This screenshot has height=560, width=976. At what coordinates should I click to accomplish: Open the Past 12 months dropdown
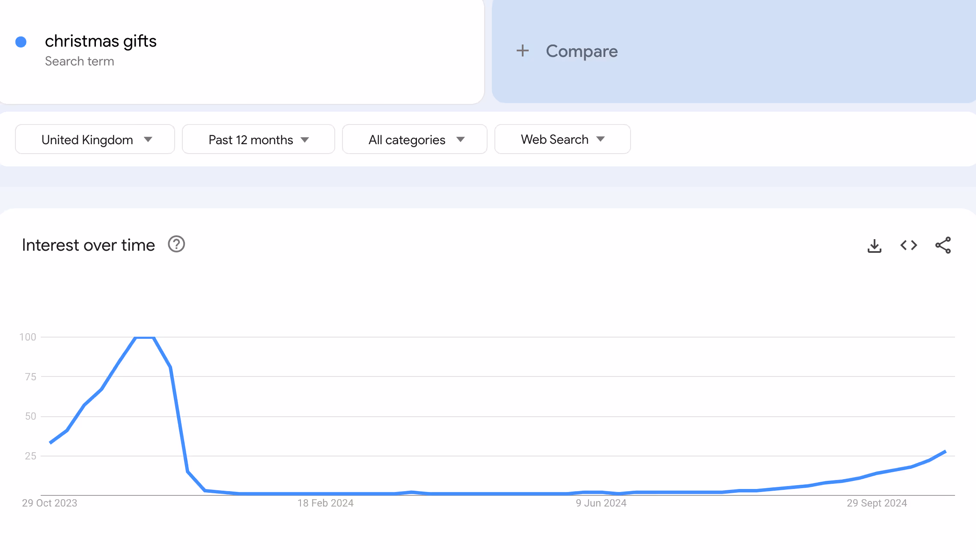[259, 139]
